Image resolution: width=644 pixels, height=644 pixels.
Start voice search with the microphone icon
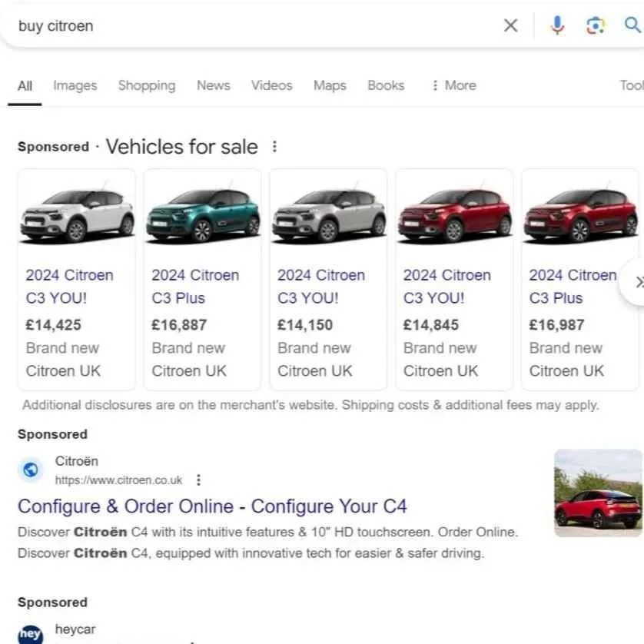[557, 25]
